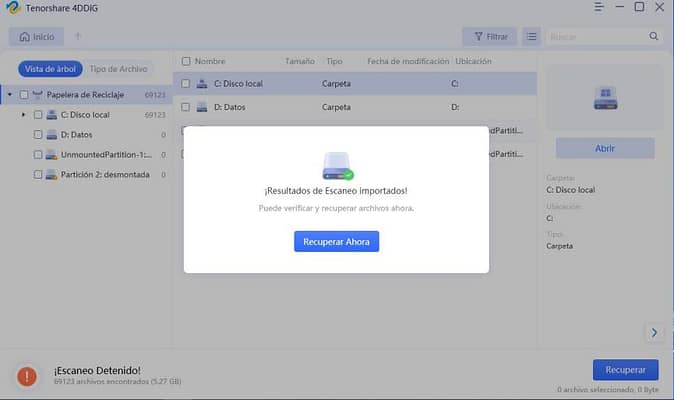Click into the Buscar search field
674x400 pixels.
tap(597, 37)
